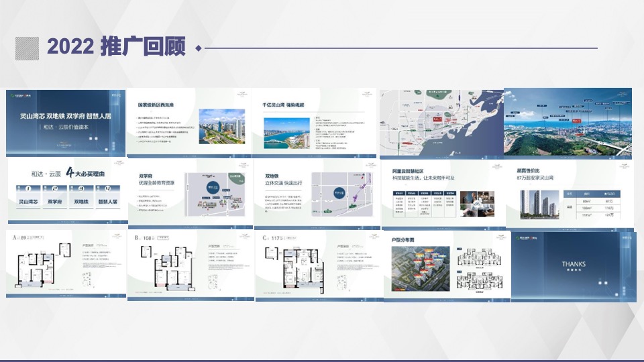The height and width of the screenshot is (362, 644).
Task: Select the aerial city panorama slide
Action: pyautogui.click(x=568, y=123)
